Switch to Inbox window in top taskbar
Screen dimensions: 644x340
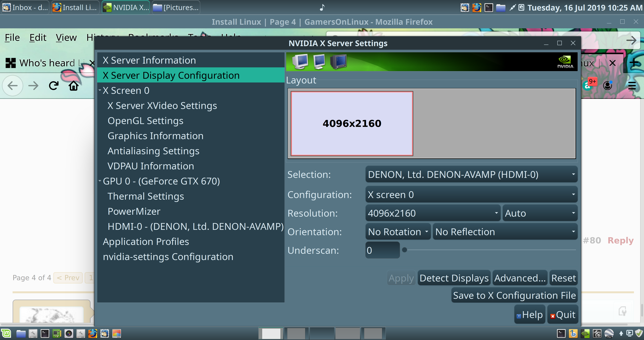point(25,7)
